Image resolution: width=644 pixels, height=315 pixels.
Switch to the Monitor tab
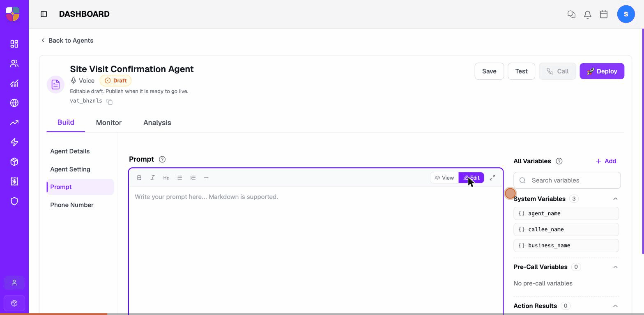pyautogui.click(x=109, y=123)
